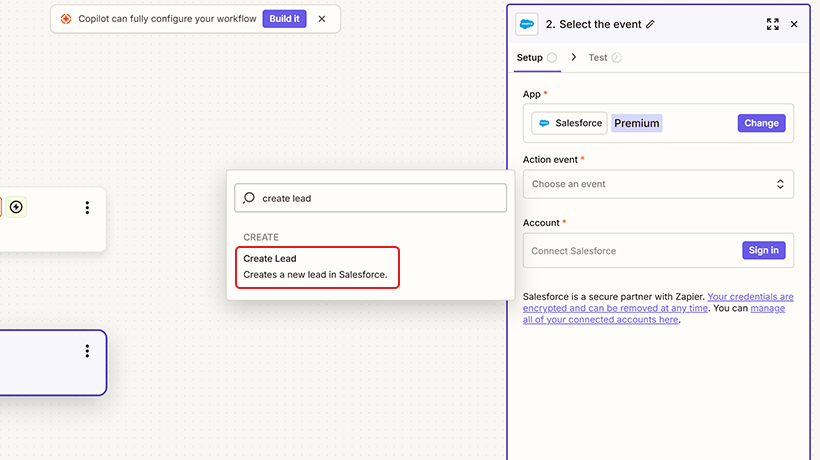Click the Salesforce logo in the panel header
This screenshot has width=820, height=460.
pyautogui.click(x=526, y=24)
